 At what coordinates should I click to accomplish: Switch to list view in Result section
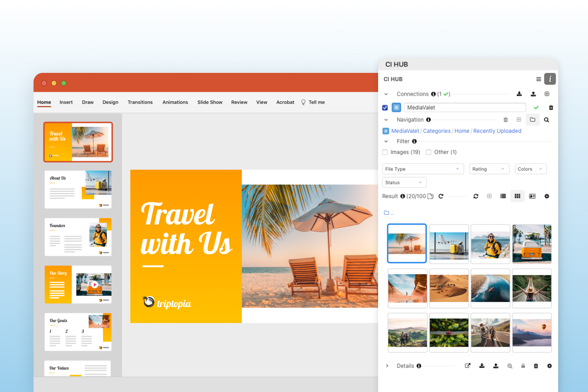tap(503, 196)
